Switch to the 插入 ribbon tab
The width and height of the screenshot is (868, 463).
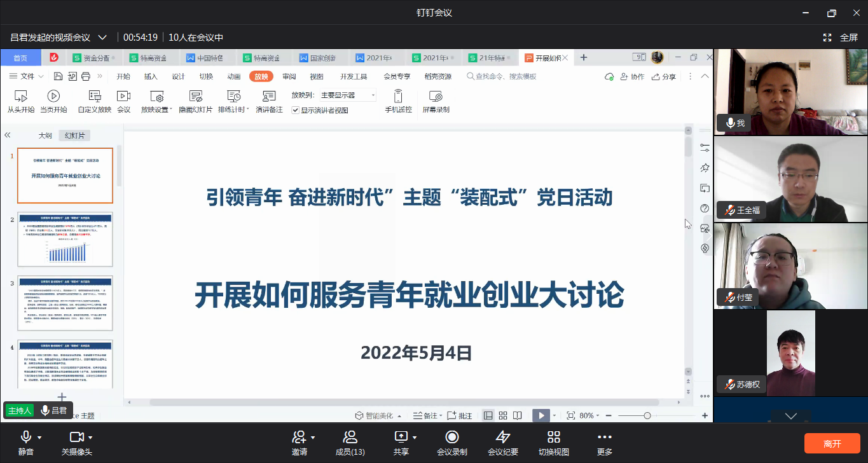(151, 76)
